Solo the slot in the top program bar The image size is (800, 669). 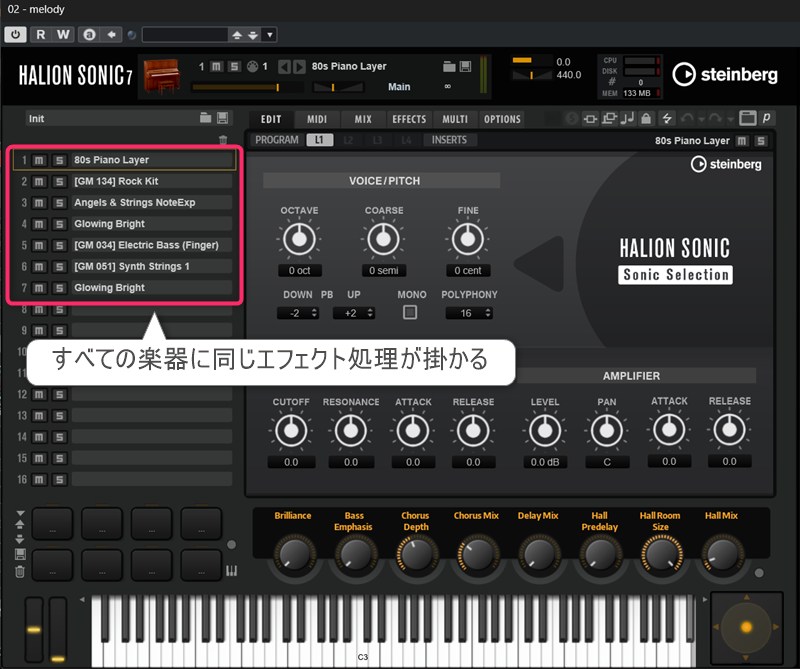[234, 66]
